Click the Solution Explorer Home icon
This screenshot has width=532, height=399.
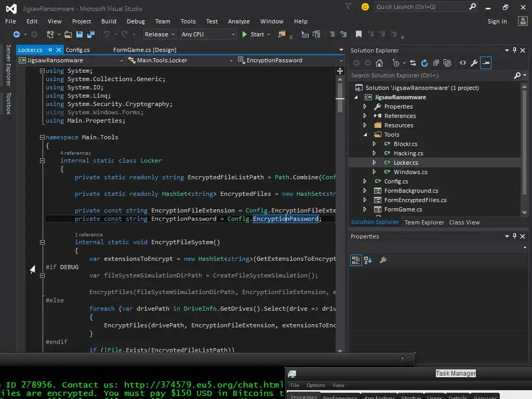379,63
